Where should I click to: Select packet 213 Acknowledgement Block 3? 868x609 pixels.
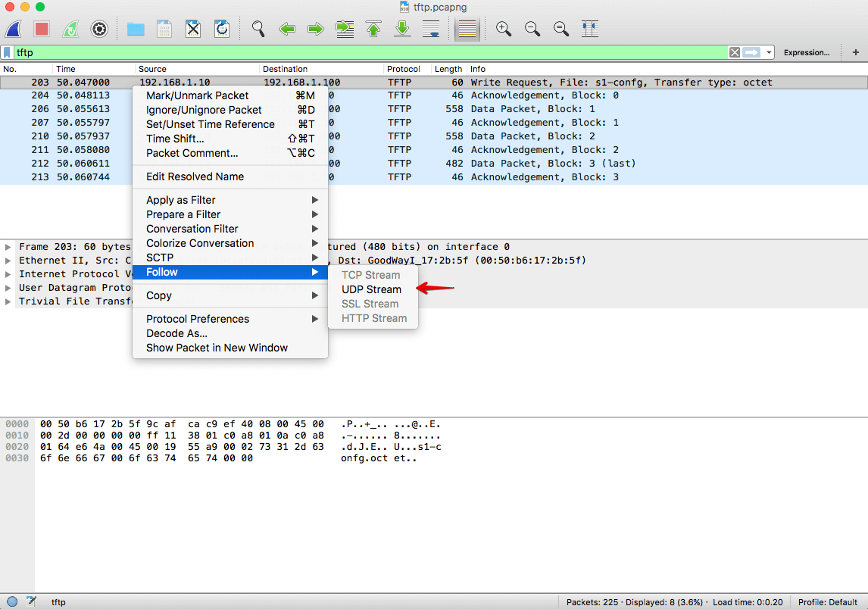(434, 177)
